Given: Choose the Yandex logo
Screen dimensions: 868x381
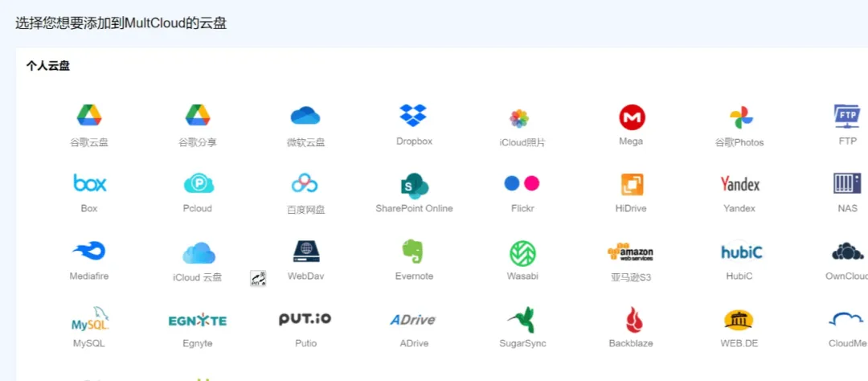Looking at the screenshot, I should (740, 184).
